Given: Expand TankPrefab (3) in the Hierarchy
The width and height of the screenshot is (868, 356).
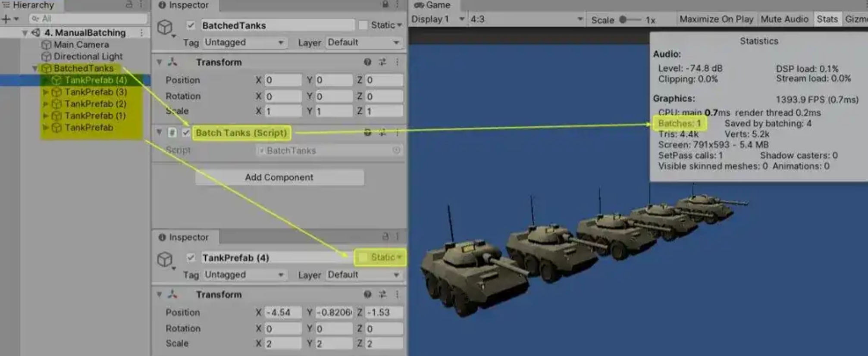Looking at the screenshot, I should point(45,92).
